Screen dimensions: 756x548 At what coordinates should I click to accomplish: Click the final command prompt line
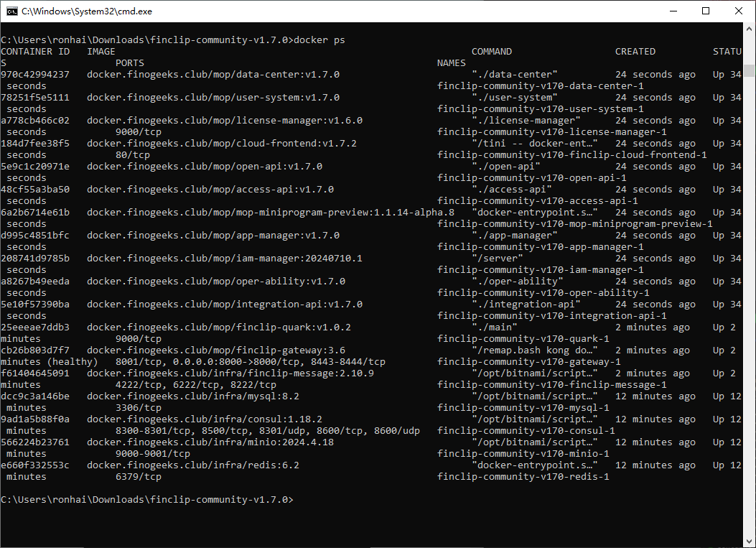147,500
